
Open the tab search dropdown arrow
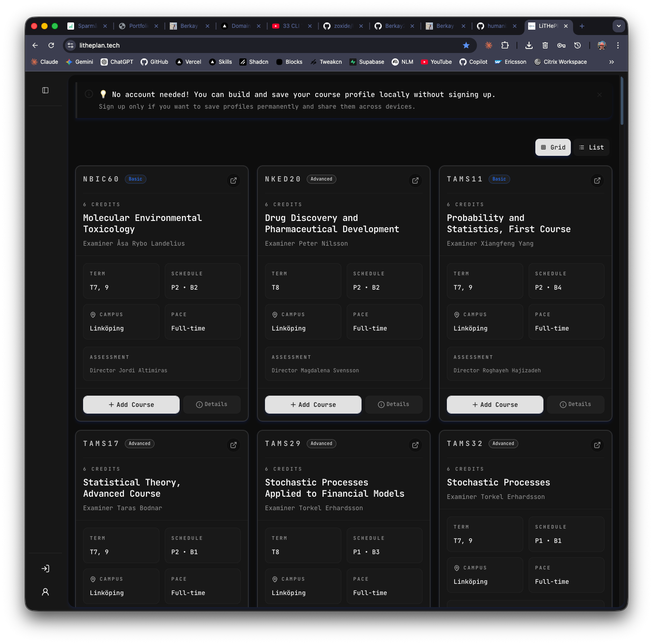[x=618, y=26]
